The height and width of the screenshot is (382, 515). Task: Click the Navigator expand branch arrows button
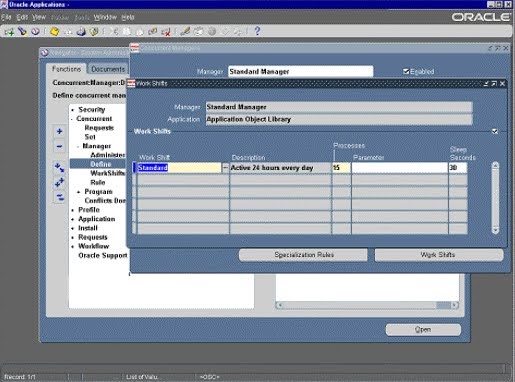[x=59, y=168]
